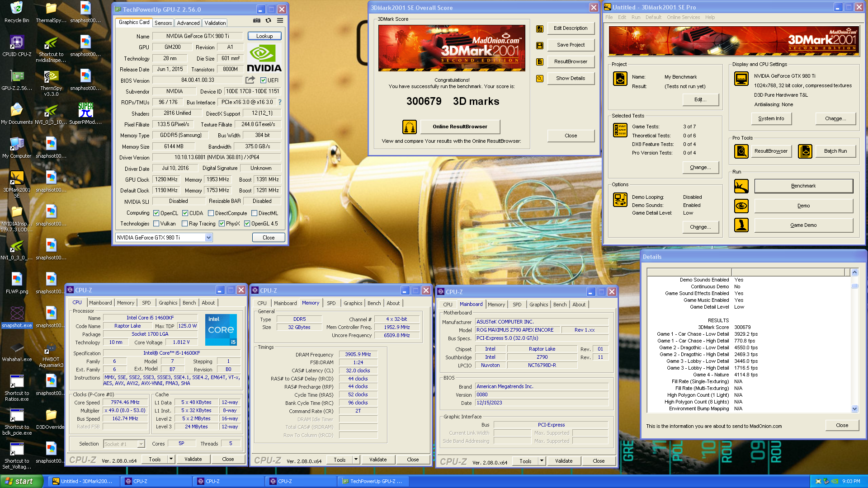Click the Demo eye icon in 3DMark

(x=741, y=206)
